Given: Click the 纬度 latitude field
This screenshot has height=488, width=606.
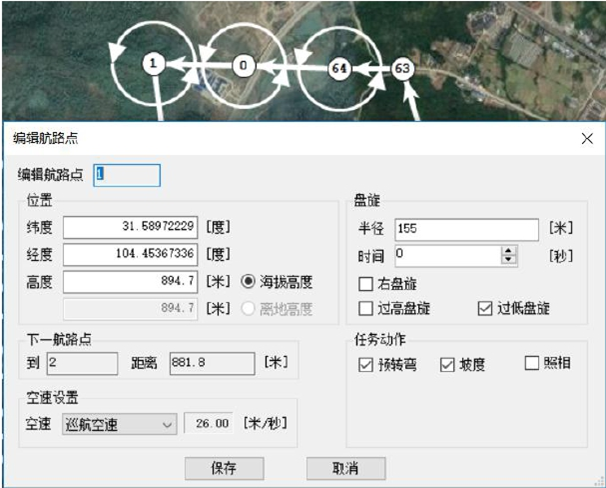Looking at the screenshot, I should point(131,227).
